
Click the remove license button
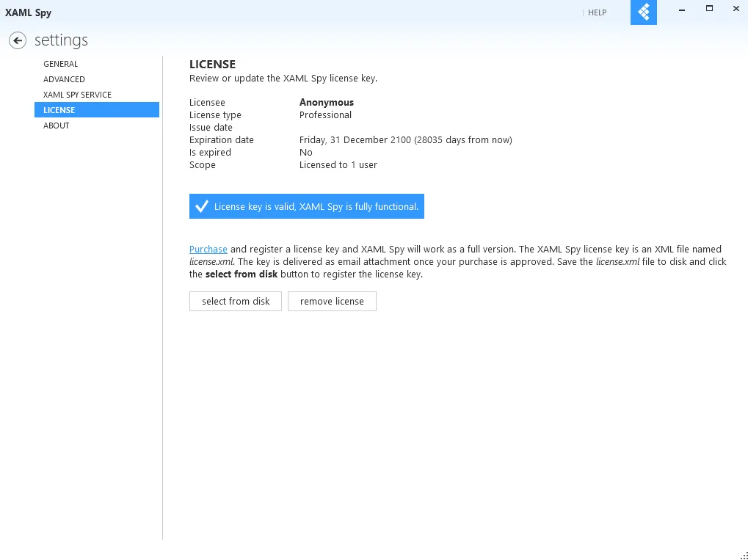(x=332, y=302)
